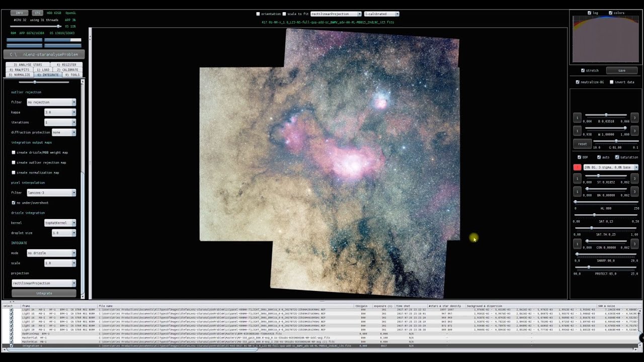644x362 pixels.
Task: Click the working directory path button
Action: [x=44, y=54]
